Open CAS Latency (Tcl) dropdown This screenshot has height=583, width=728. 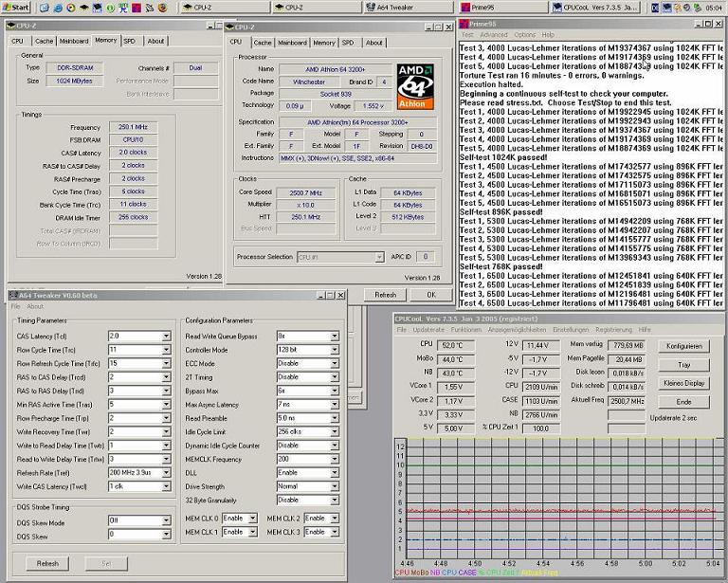click(166, 337)
